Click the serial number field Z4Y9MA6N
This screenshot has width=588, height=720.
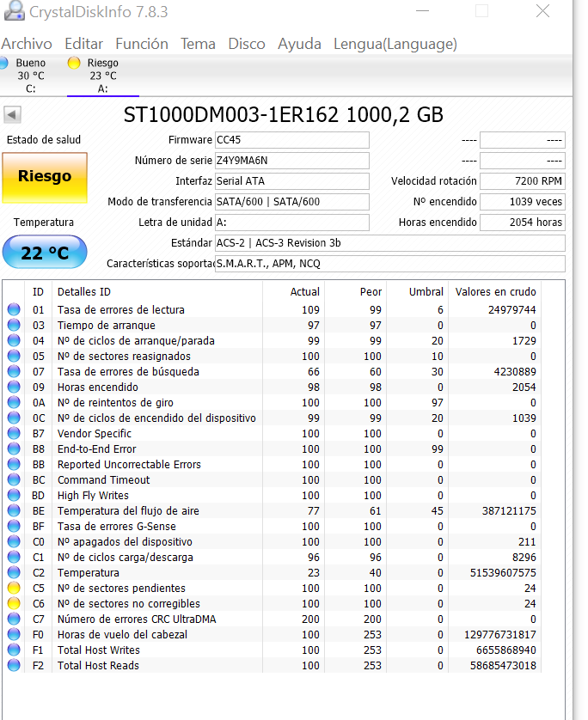point(291,161)
